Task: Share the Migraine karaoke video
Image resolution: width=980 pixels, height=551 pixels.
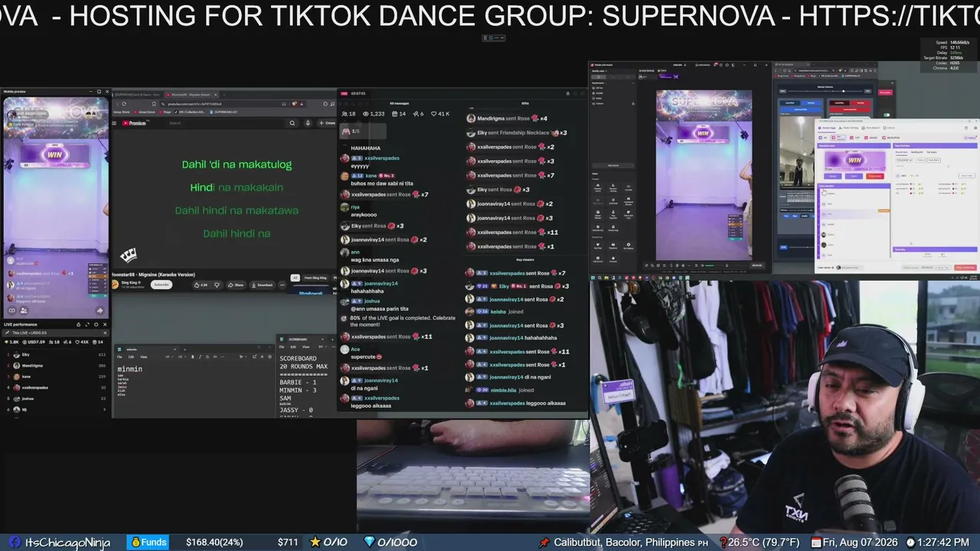Action: coord(236,285)
